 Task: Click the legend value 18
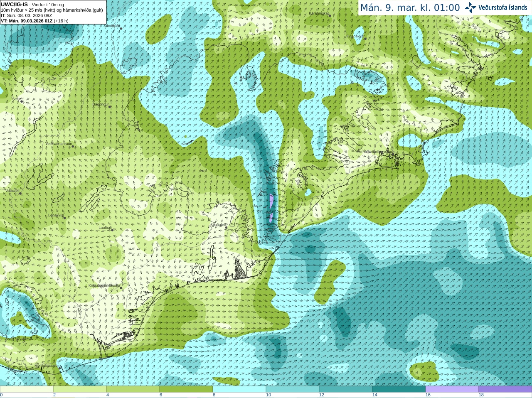click(481, 395)
